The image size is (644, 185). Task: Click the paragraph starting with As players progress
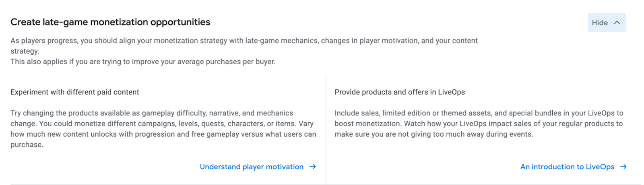point(244,41)
